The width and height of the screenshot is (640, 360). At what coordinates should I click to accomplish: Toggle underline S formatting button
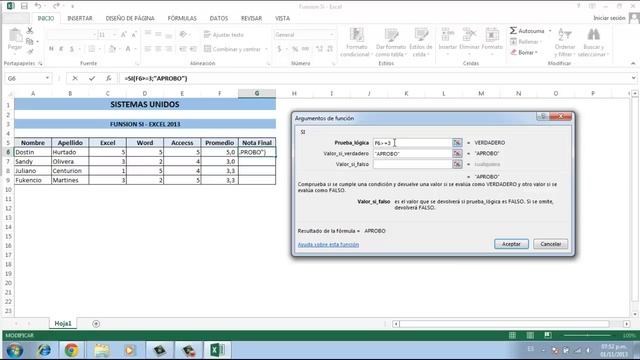(x=71, y=49)
